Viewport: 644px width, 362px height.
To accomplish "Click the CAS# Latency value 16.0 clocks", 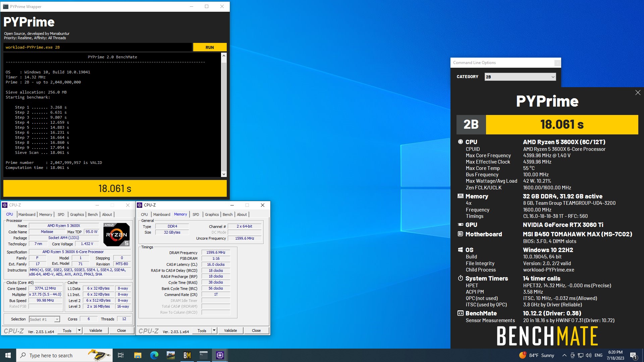I will 216,264.
